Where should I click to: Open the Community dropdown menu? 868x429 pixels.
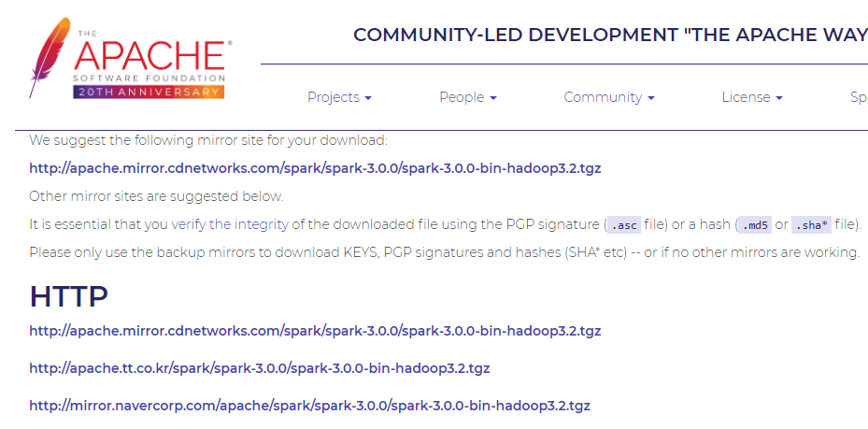[x=609, y=97]
